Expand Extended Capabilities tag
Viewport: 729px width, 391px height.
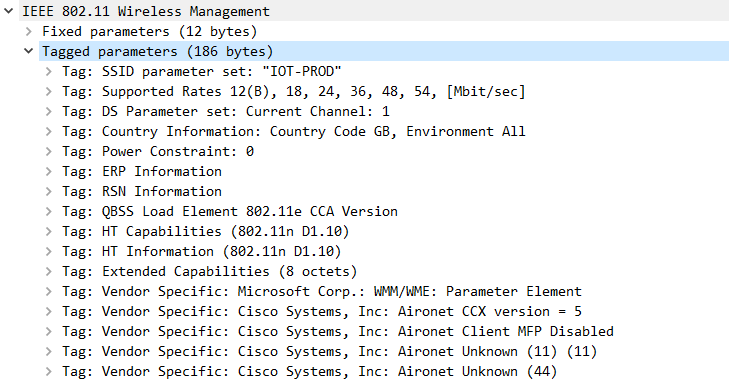pos(48,271)
